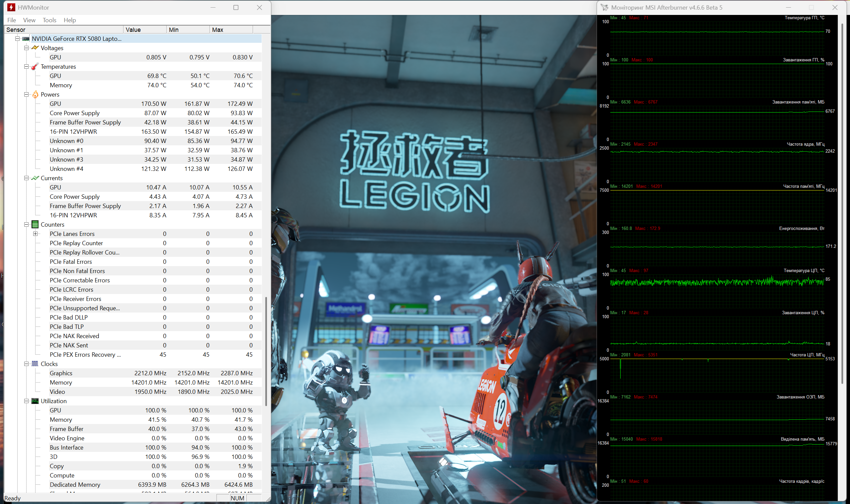Click the HWMonitor lightning bolt title icon
The width and height of the screenshot is (850, 504).
[x=11, y=8]
